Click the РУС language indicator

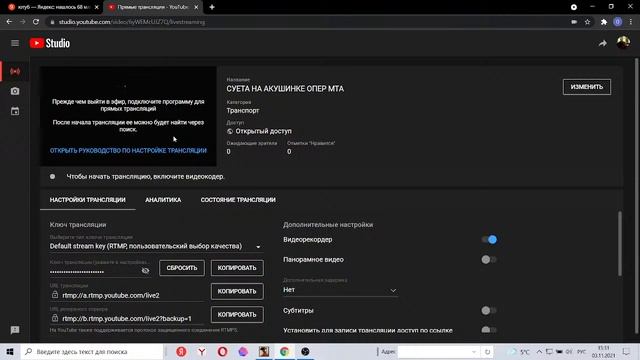pyautogui.click(x=581, y=351)
